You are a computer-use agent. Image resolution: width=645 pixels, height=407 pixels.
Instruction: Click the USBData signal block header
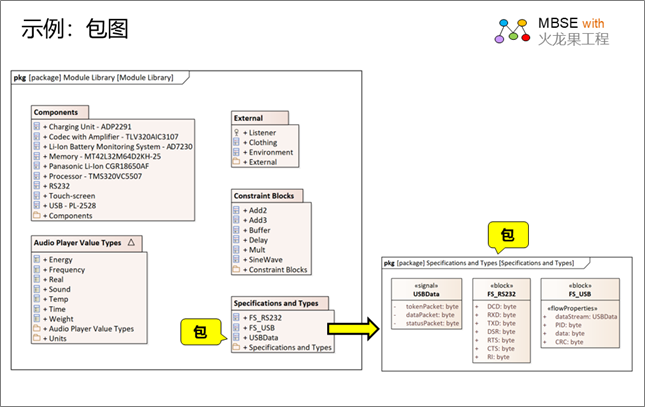tap(425, 288)
